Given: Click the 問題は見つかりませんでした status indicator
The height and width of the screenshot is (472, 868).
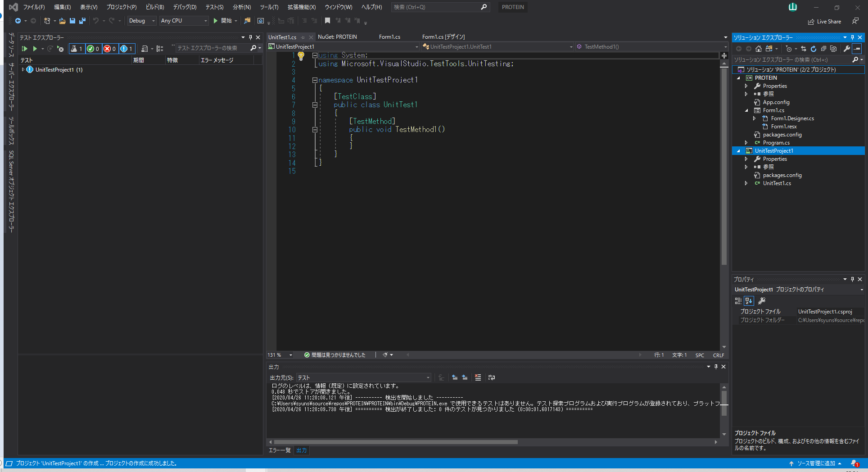Looking at the screenshot, I should pos(335,355).
